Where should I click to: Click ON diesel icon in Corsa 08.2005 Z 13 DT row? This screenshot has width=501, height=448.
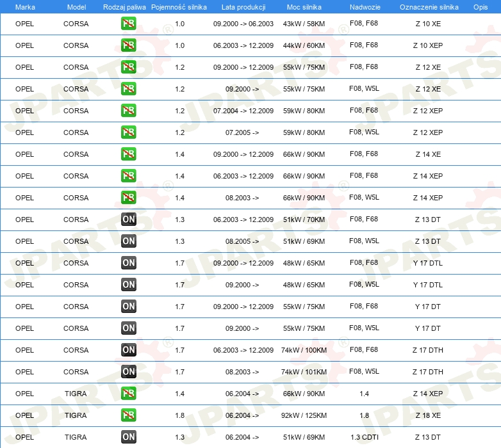coord(128,241)
